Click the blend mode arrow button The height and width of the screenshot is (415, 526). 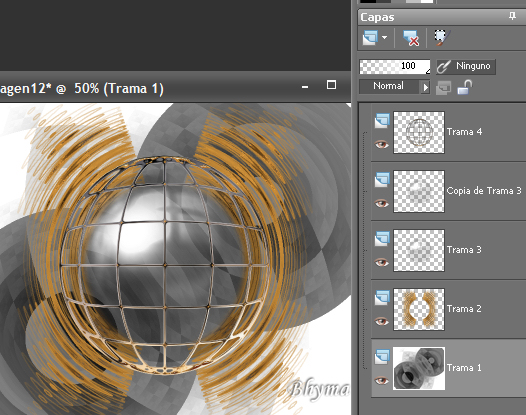pos(425,88)
